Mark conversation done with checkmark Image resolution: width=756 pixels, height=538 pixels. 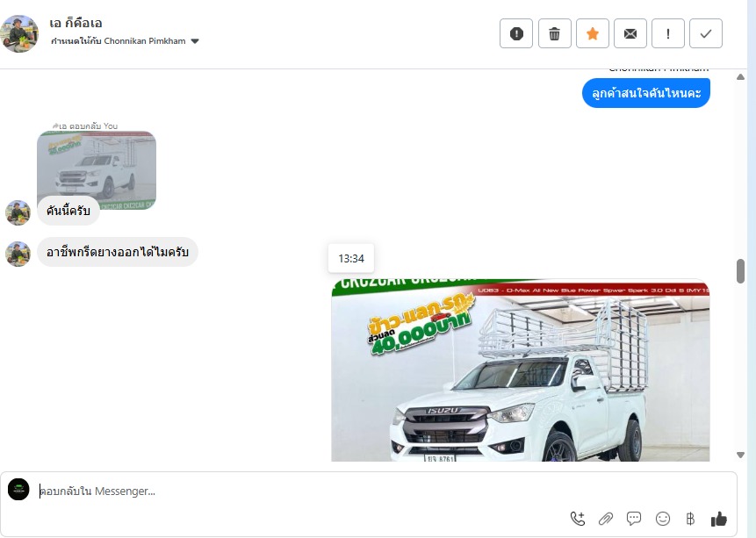(x=706, y=33)
